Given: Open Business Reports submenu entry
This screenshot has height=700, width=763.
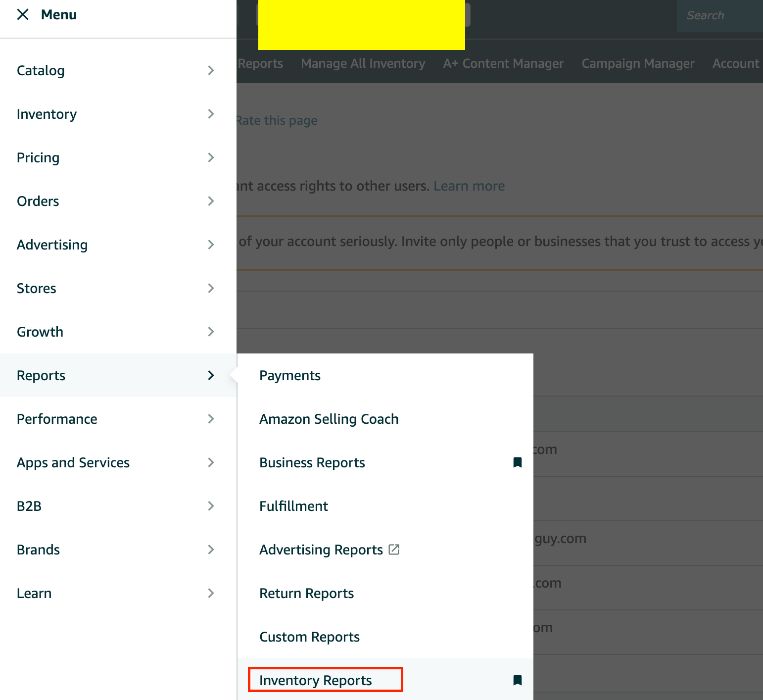Looking at the screenshot, I should (385, 462).
